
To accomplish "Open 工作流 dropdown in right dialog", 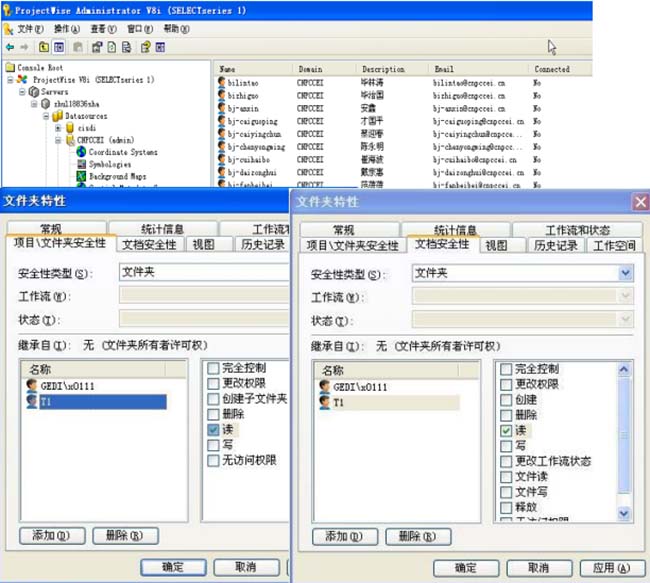I will click(x=625, y=296).
